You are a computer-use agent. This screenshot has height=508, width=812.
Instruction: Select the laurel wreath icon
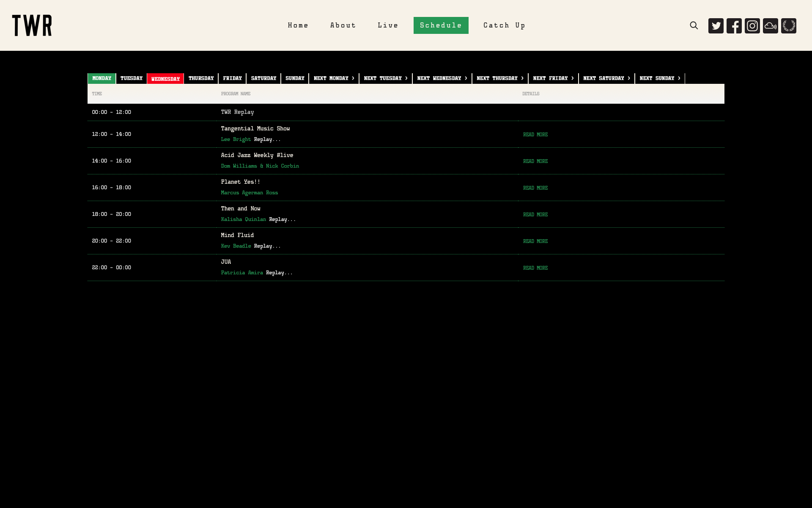[788, 25]
